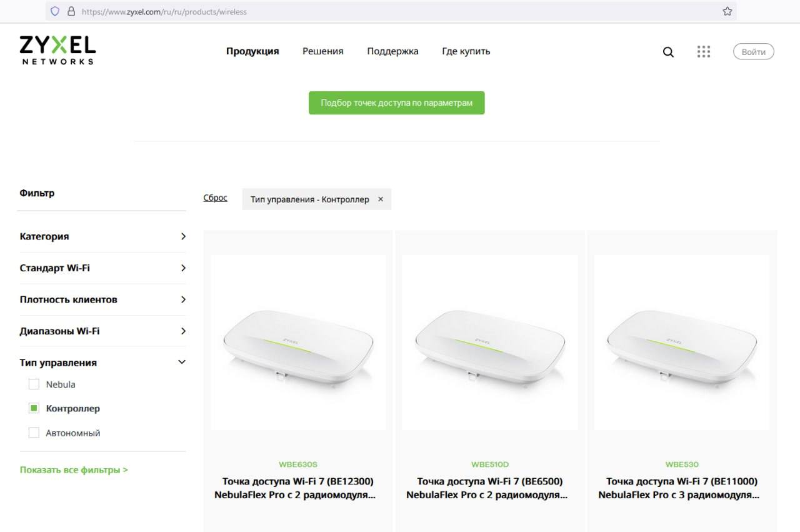Click the Войти login button
The image size is (800, 532).
tap(753, 52)
